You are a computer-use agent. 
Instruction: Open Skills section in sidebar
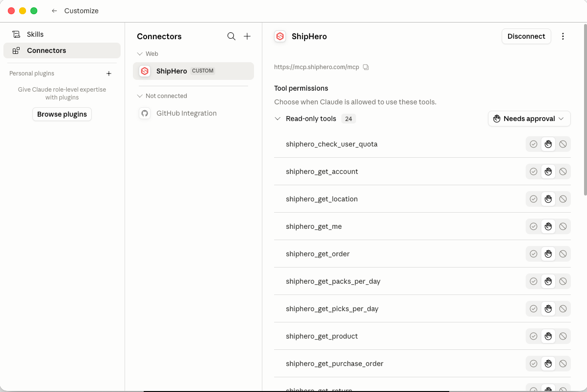[62, 34]
